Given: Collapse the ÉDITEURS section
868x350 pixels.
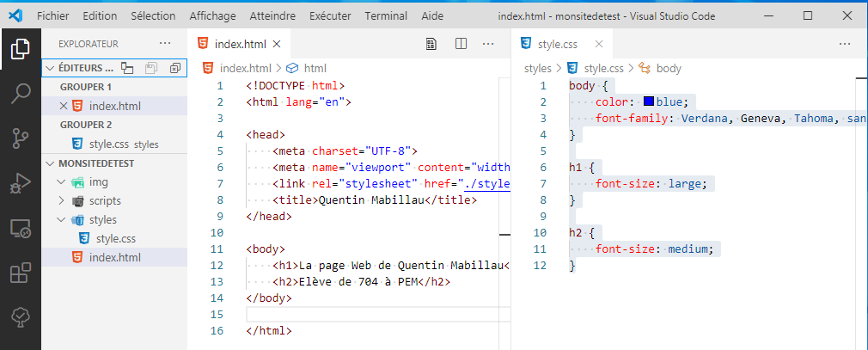Looking at the screenshot, I should [49, 68].
